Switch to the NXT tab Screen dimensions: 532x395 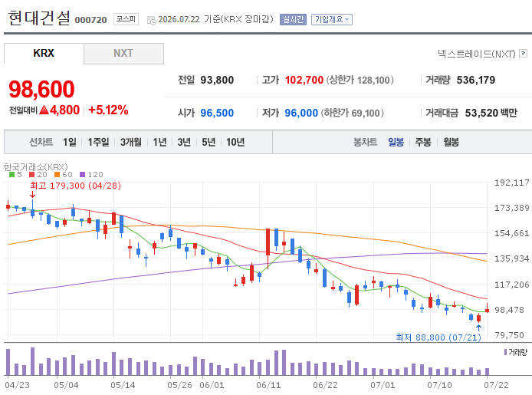[x=123, y=53]
